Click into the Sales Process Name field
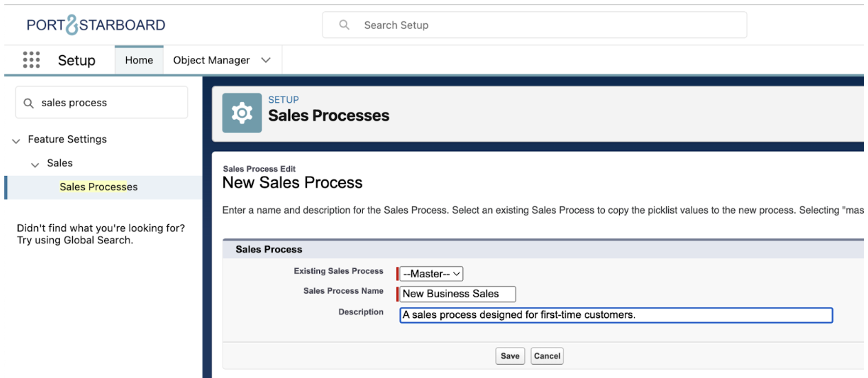868x378 pixels. (x=458, y=294)
